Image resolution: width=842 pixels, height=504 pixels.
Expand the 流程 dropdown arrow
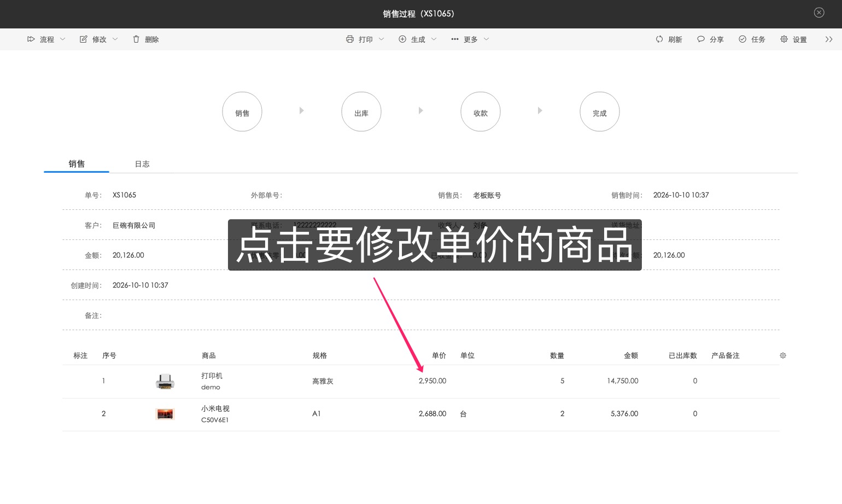[x=62, y=39]
